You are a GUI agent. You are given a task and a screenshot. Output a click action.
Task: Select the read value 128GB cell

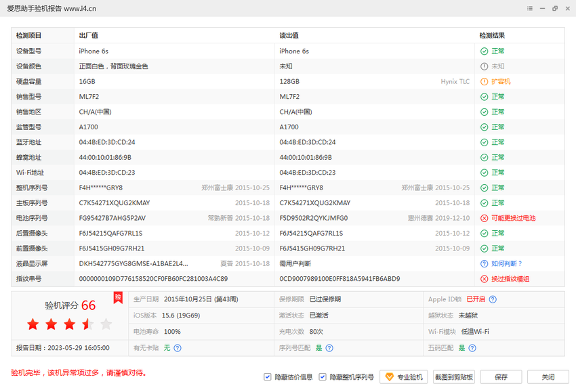[x=289, y=81]
